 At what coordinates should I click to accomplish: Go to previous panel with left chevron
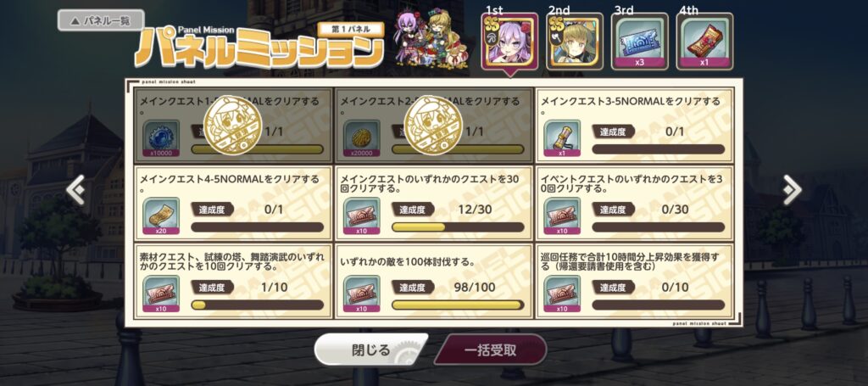pos(75,190)
